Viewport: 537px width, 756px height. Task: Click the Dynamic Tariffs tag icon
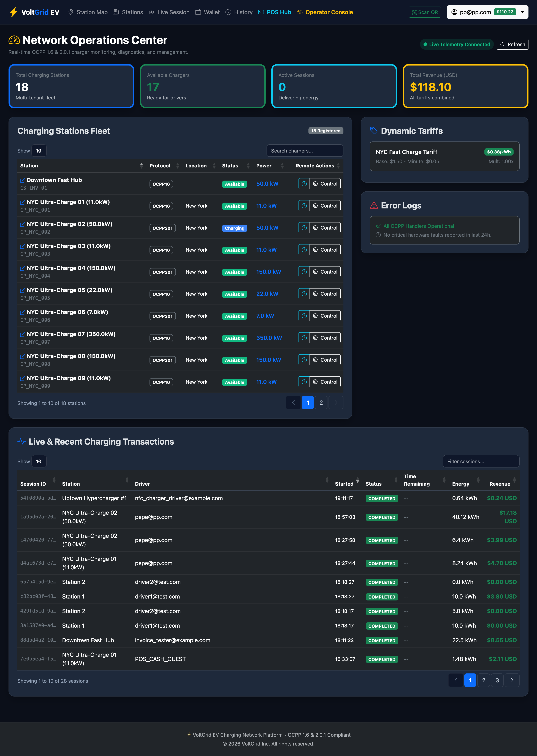374,130
